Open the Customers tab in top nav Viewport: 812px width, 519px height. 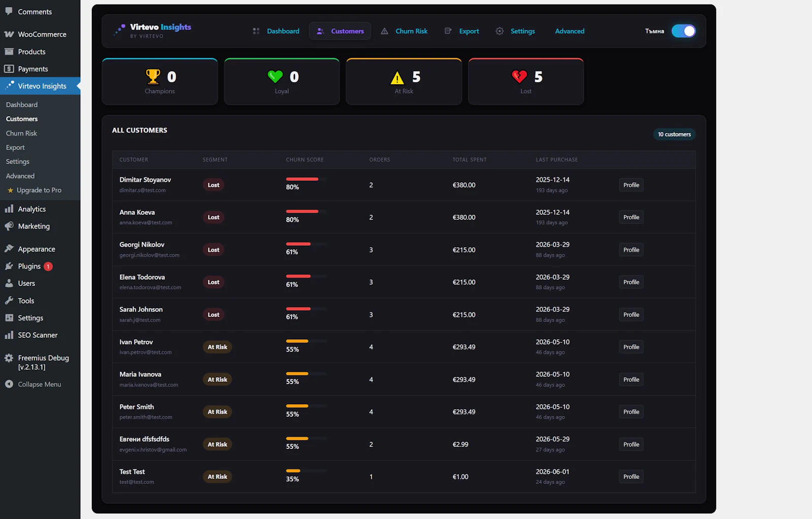pos(340,31)
